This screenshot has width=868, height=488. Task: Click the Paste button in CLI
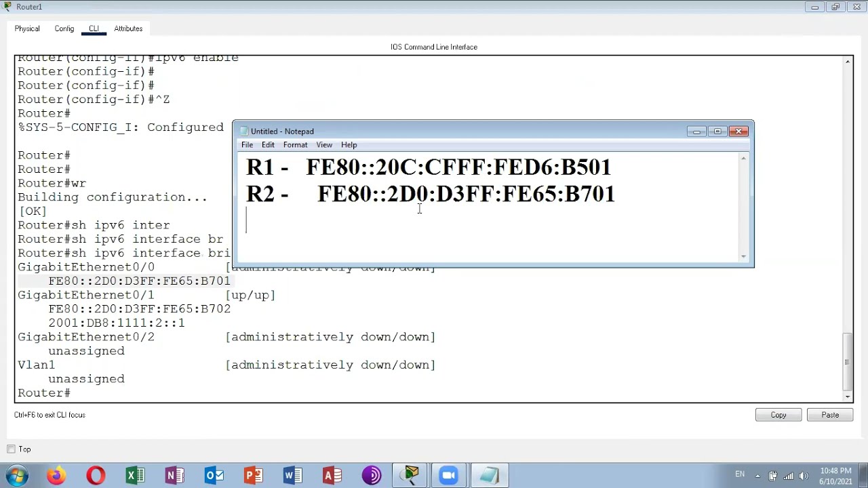point(830,415)
